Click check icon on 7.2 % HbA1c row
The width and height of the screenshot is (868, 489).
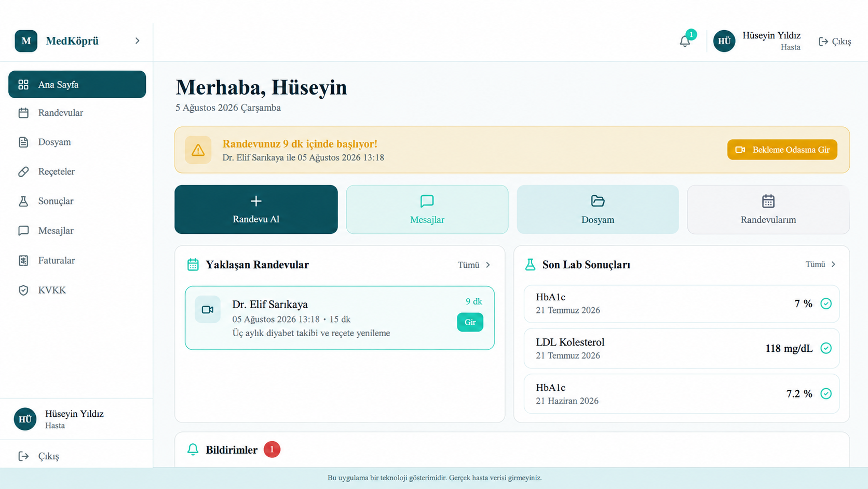[826, 393]
